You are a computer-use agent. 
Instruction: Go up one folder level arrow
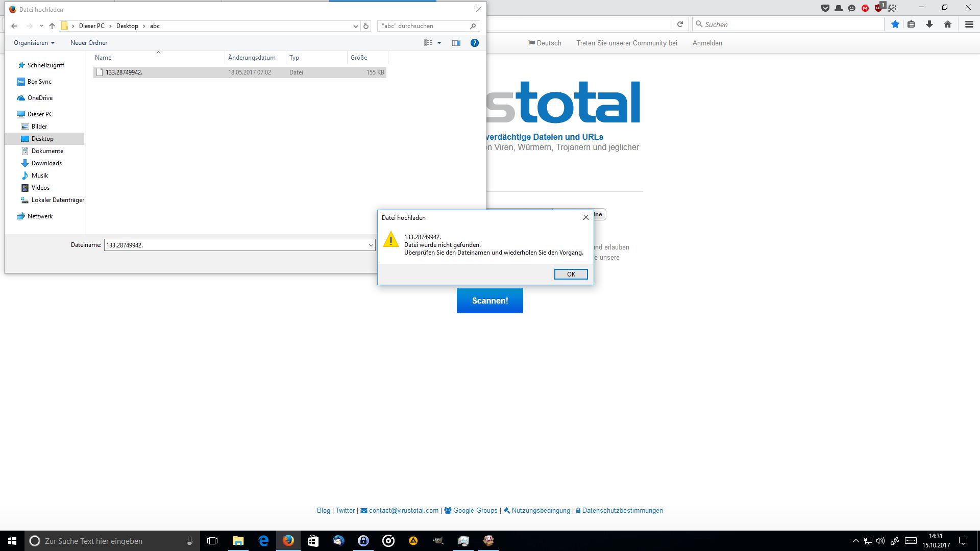click(52, 26)
